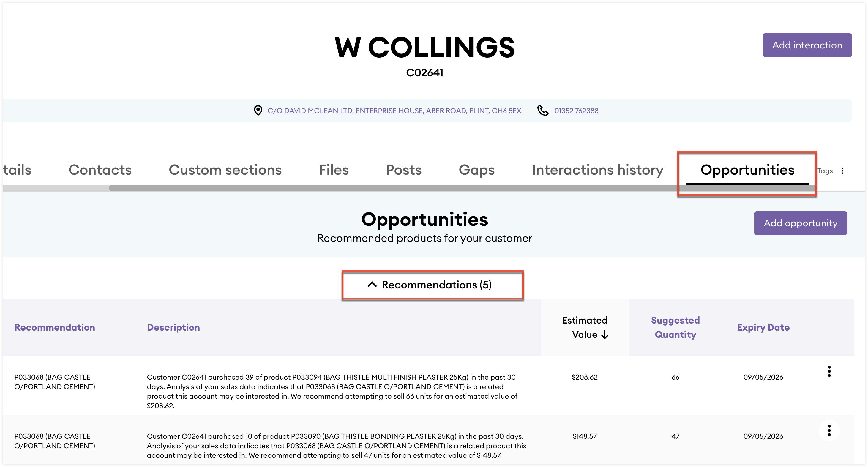Open three-dot menu for $148.57 recommendation
Viewport: 868px width, 467px height.
pos(829,430)
